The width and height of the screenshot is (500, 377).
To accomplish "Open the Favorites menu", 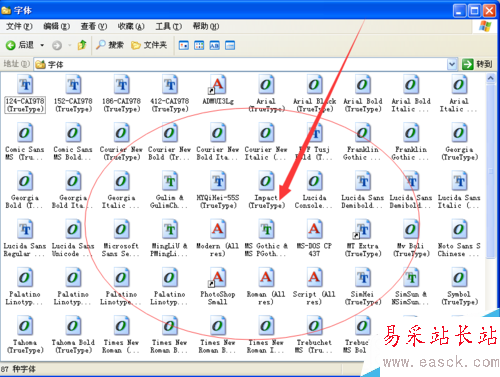I will point(131,26).
